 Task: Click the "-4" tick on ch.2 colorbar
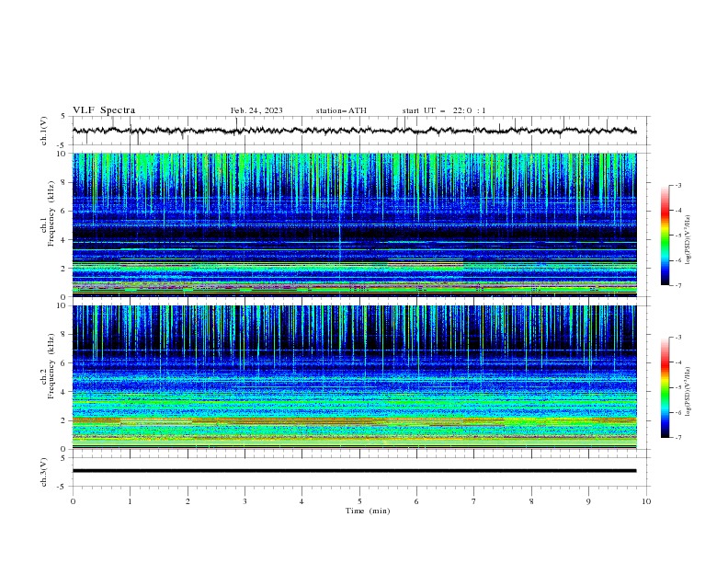[677, 362]
